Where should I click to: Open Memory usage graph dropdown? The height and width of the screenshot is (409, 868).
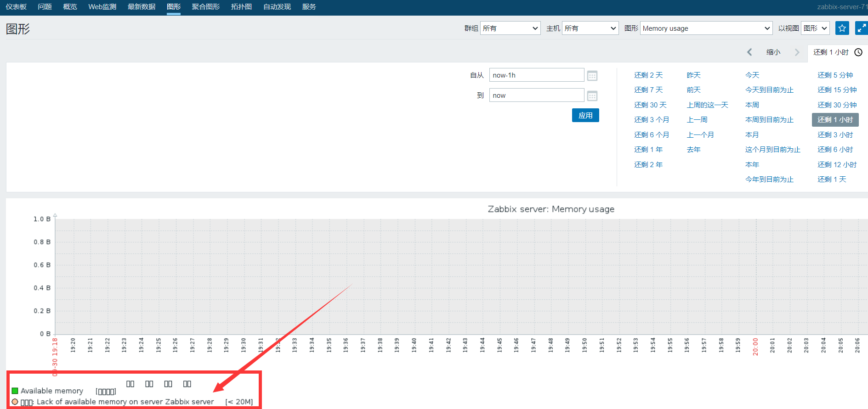(706, 28)
